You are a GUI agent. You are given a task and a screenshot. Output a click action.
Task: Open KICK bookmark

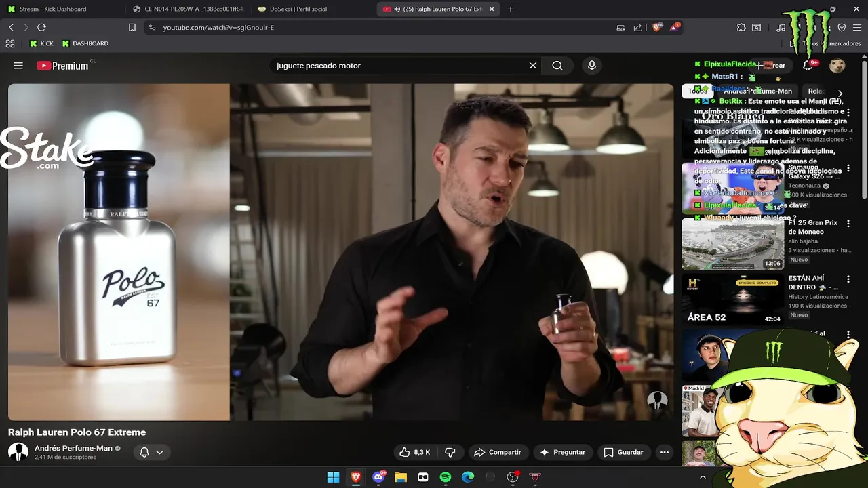(41, 43)
